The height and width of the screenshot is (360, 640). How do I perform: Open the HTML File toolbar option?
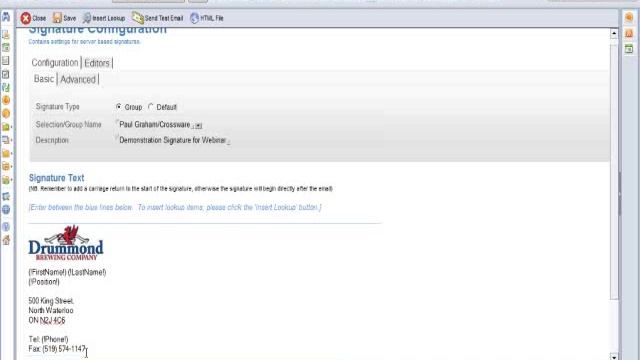pyautogui.click(x=207, y=18)
